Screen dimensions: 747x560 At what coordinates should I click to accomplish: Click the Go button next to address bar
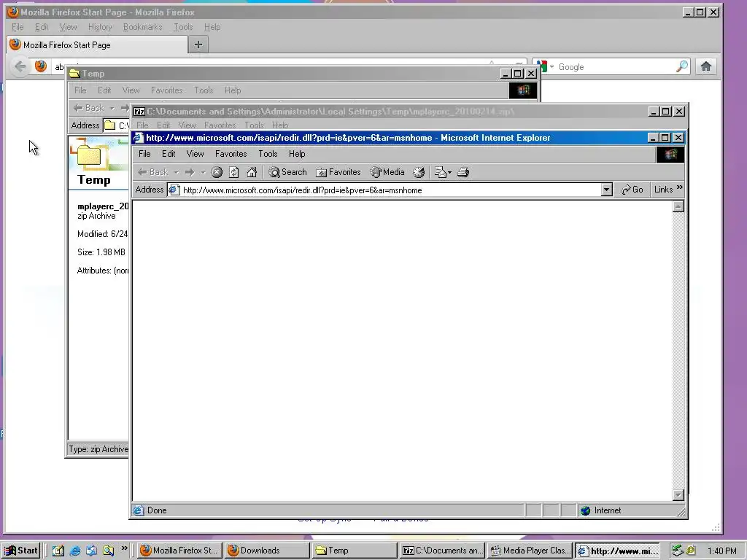632,190
